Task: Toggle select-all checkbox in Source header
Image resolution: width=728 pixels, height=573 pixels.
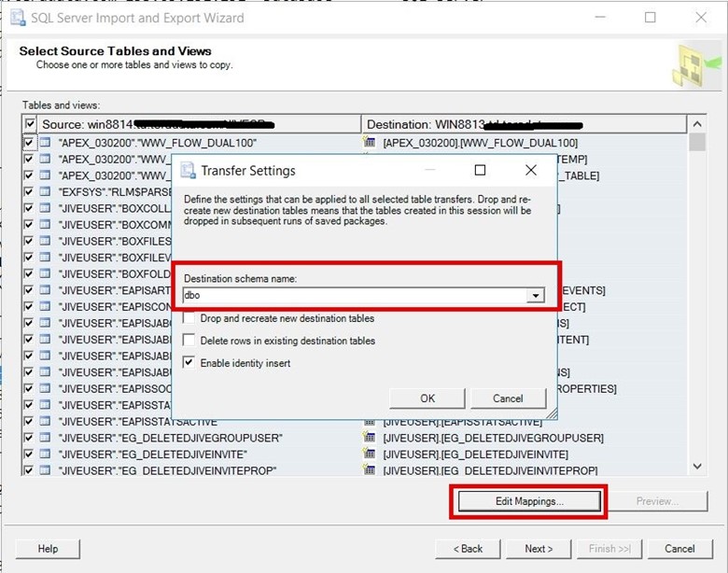Action: pyautogui.click(x=30, y=124)
